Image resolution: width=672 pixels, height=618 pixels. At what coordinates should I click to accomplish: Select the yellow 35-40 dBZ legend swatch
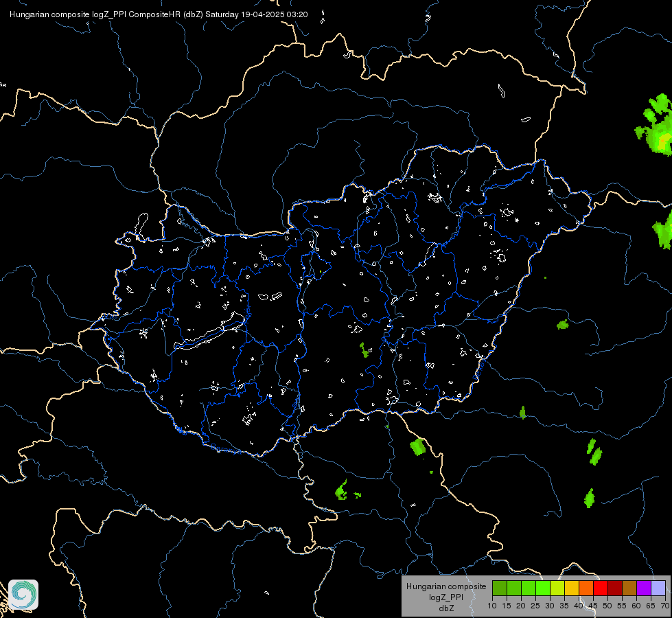pos(572,588)
